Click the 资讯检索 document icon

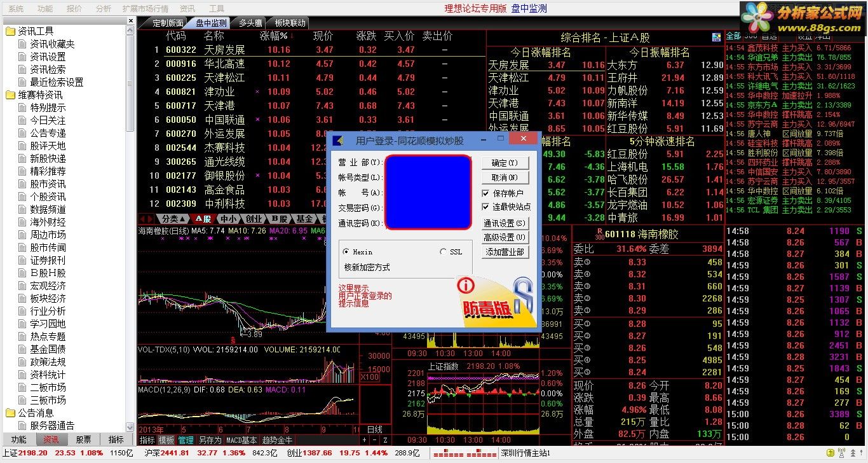[x=22, y=69]
